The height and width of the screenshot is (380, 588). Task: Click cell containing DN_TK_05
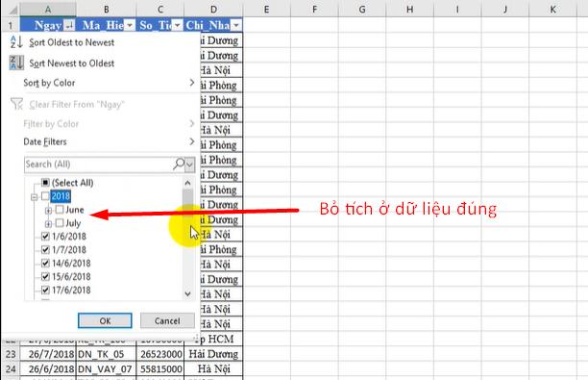(x=106, y=354)
